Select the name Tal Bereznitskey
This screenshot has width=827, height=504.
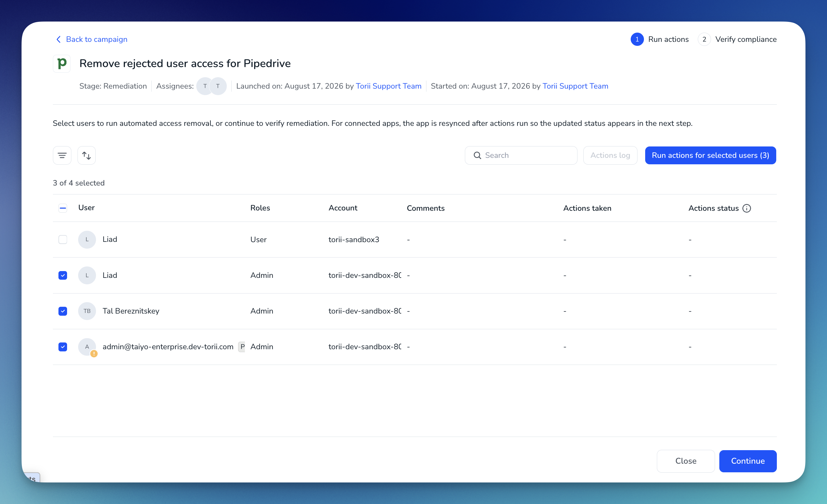131,311
